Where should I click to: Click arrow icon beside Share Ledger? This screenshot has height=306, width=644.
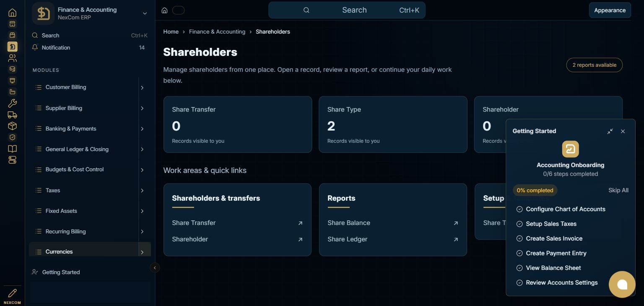pos(456,240)
